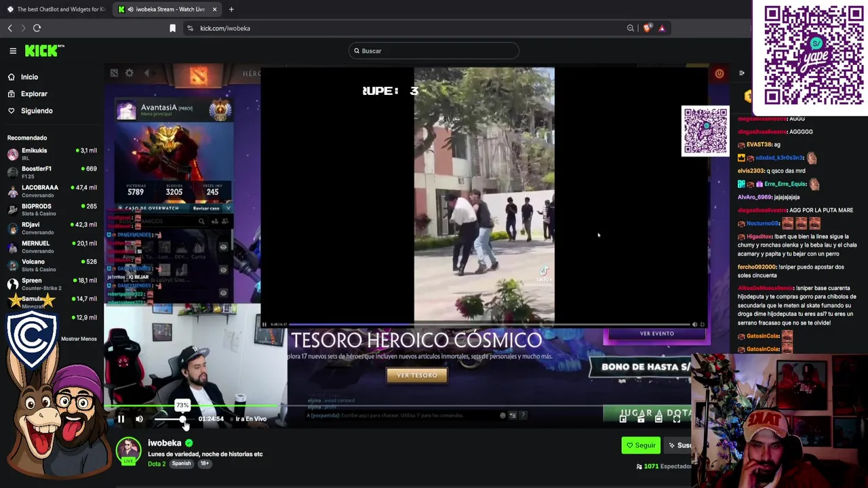Click chat username AlvAro_6969
The image size is (868, 488).
pos(755,197)
